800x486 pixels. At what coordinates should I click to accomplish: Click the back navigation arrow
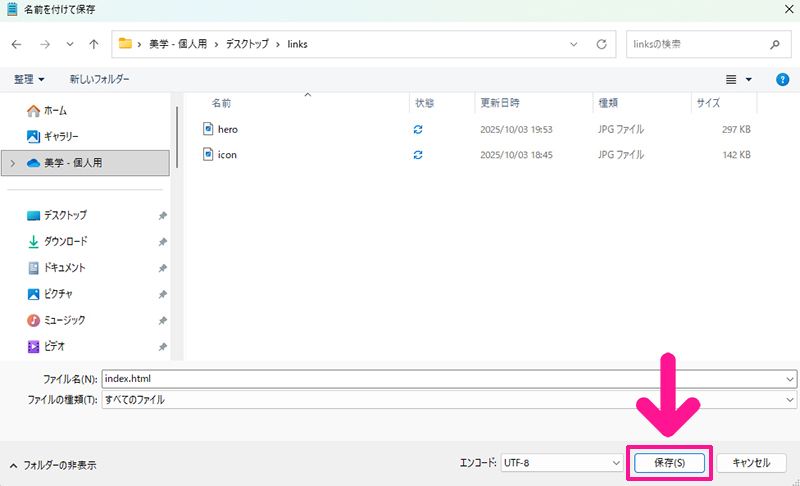point(16,45)
